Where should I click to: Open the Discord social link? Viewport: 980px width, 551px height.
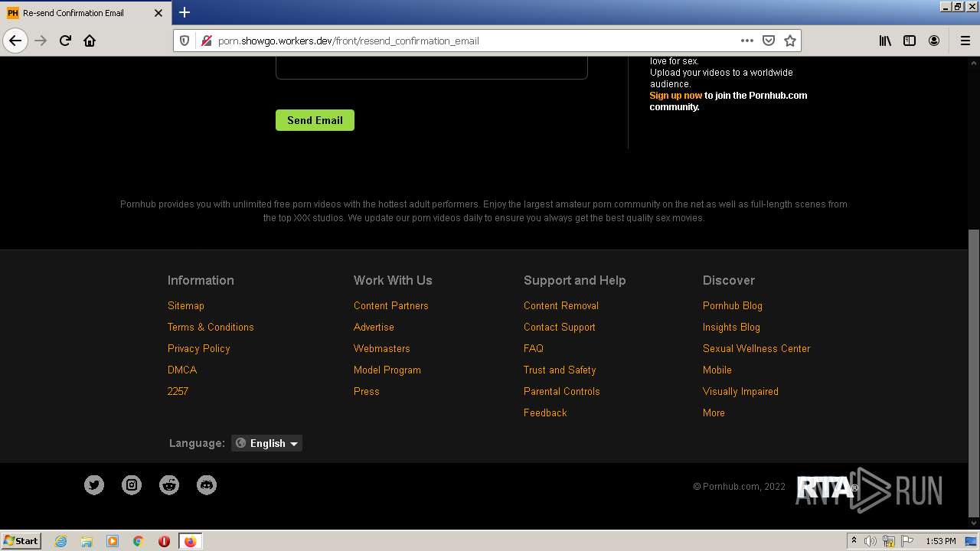(x=207, y=485)
